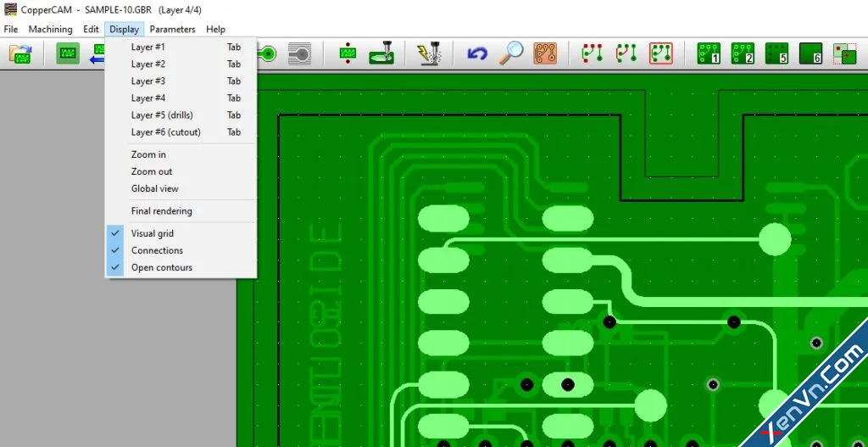Viewport: 868px width, 447px height.
Task: Show cutout layer 6 toolbar icon
Action: (x=810, y=53)
